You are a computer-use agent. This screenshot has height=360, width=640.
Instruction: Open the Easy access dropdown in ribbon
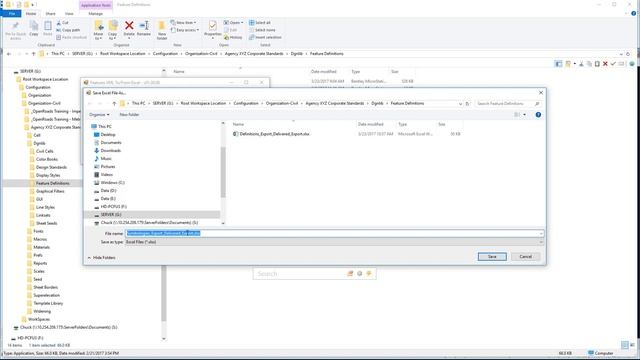[x=184, y=30]
